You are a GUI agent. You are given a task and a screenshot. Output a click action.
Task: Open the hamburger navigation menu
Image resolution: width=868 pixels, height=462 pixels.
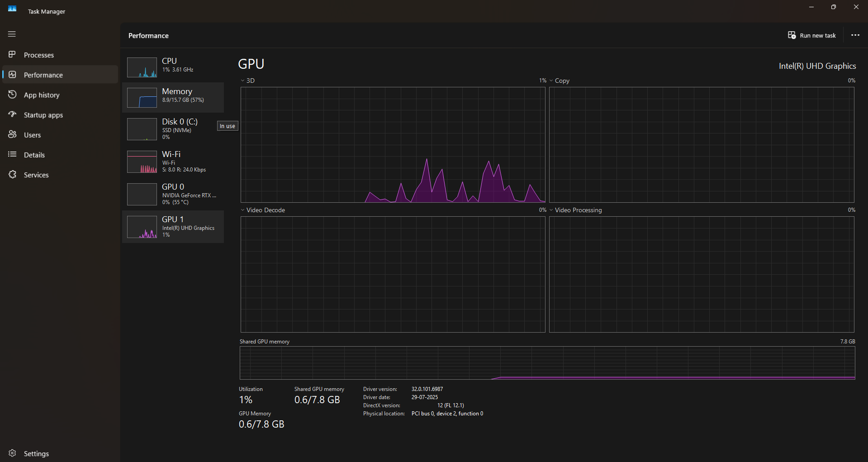pos(12,34)
